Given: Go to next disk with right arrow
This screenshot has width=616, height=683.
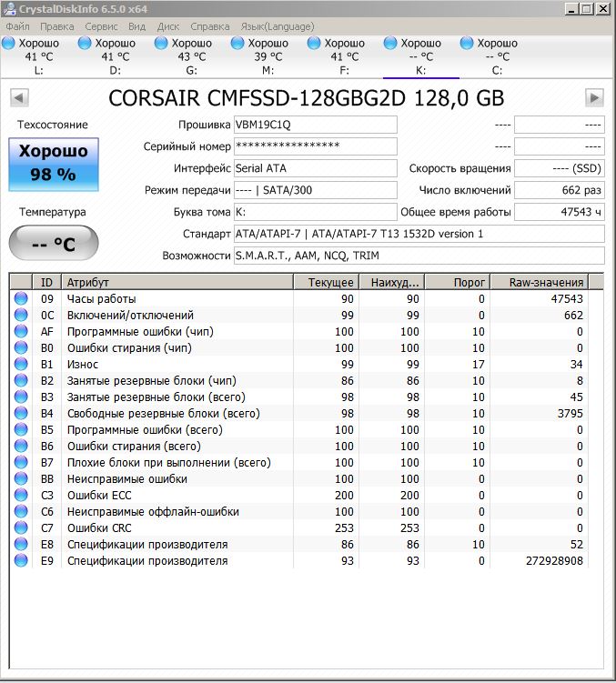Looking at the screenshot, I should 594,97.
